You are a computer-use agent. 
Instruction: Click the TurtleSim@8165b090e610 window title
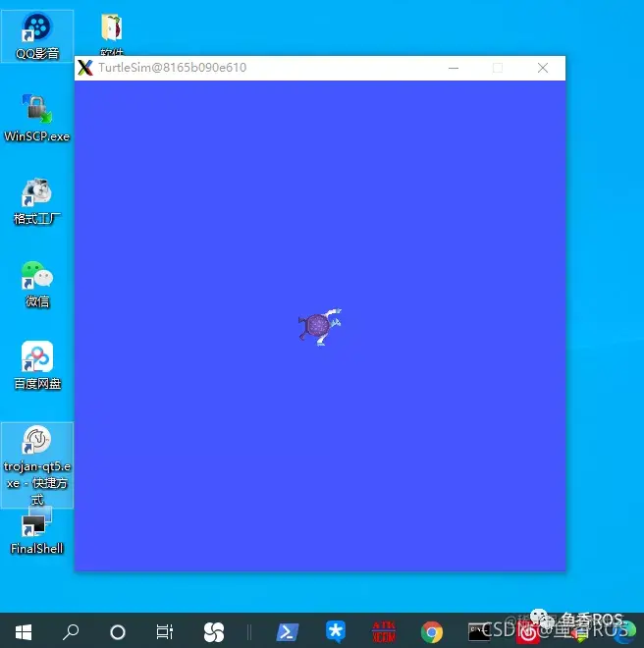173,68
